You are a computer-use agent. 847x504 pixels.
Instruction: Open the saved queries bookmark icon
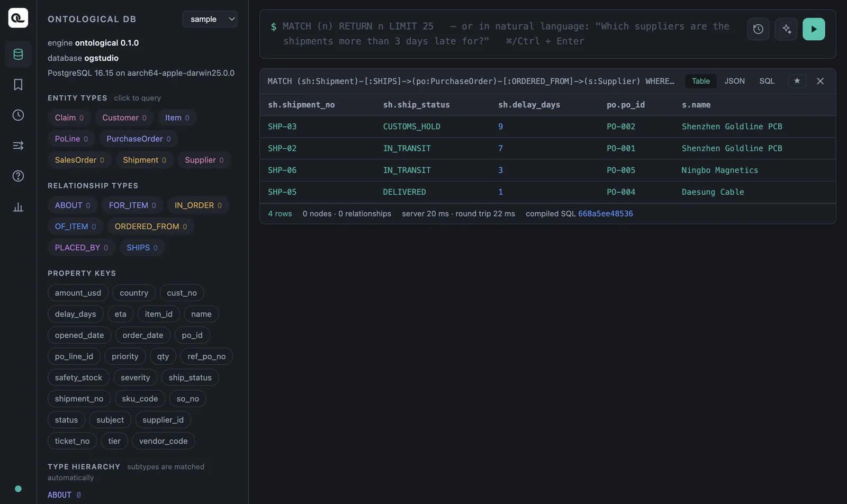point(18,85)
